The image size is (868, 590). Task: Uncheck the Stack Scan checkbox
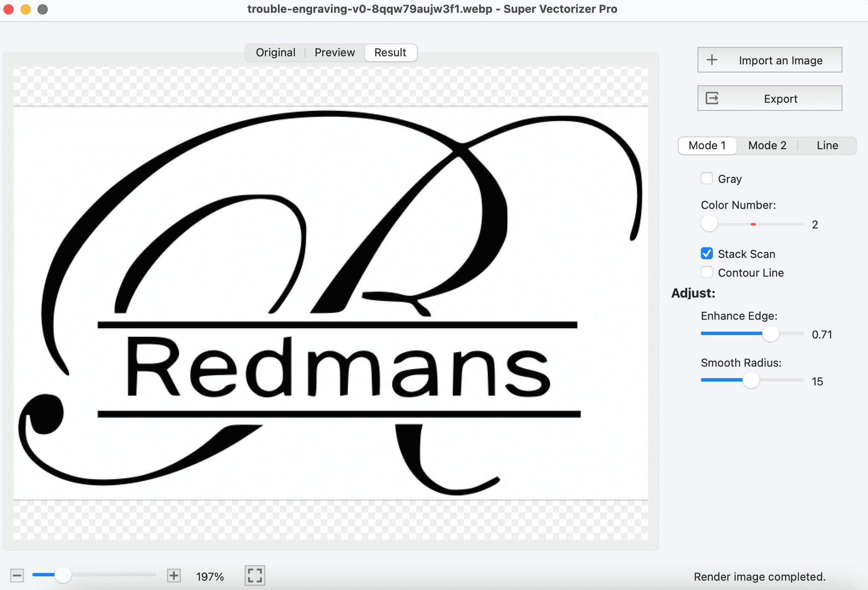(707, 253)
